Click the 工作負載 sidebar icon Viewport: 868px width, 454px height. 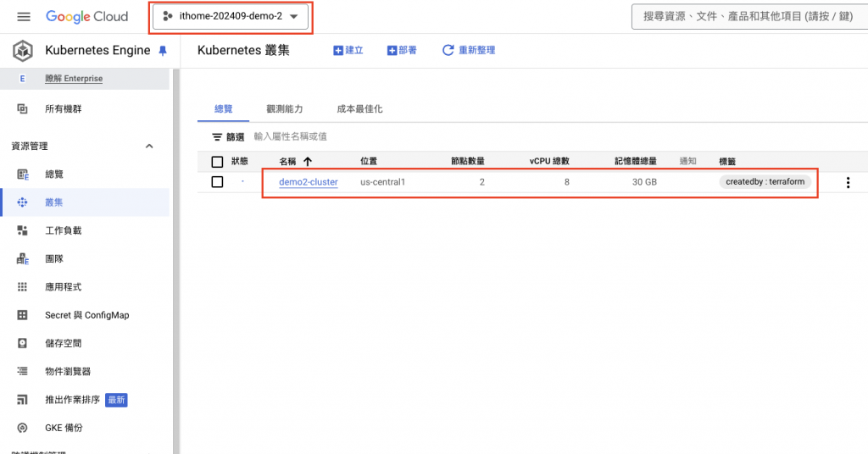22,230
